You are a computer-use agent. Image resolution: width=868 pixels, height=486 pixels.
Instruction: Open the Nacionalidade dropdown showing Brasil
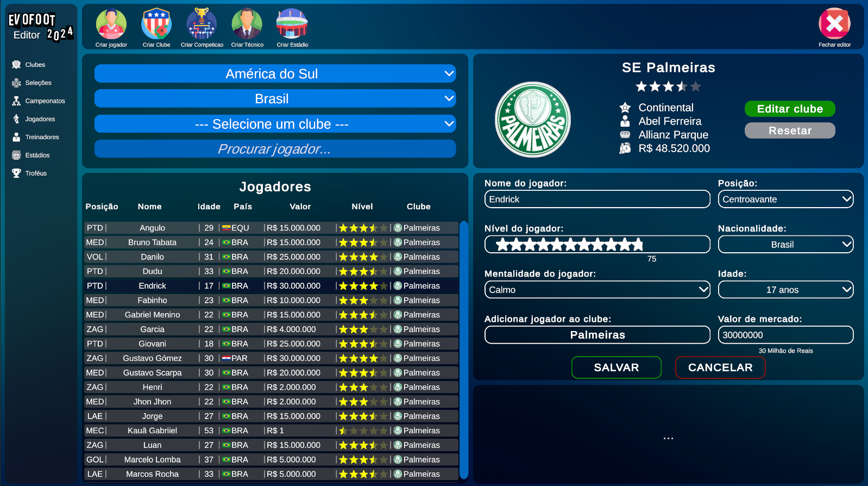click(785, 245)
